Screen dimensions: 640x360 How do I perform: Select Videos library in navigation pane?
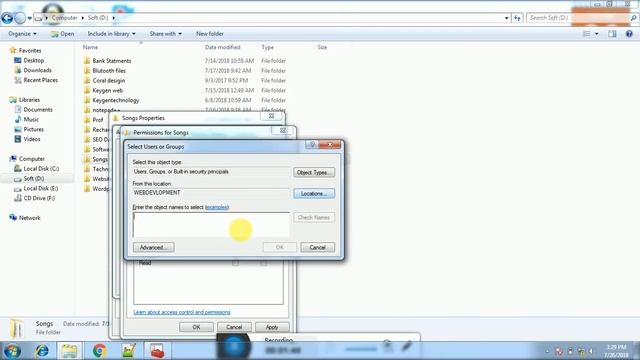32,139
